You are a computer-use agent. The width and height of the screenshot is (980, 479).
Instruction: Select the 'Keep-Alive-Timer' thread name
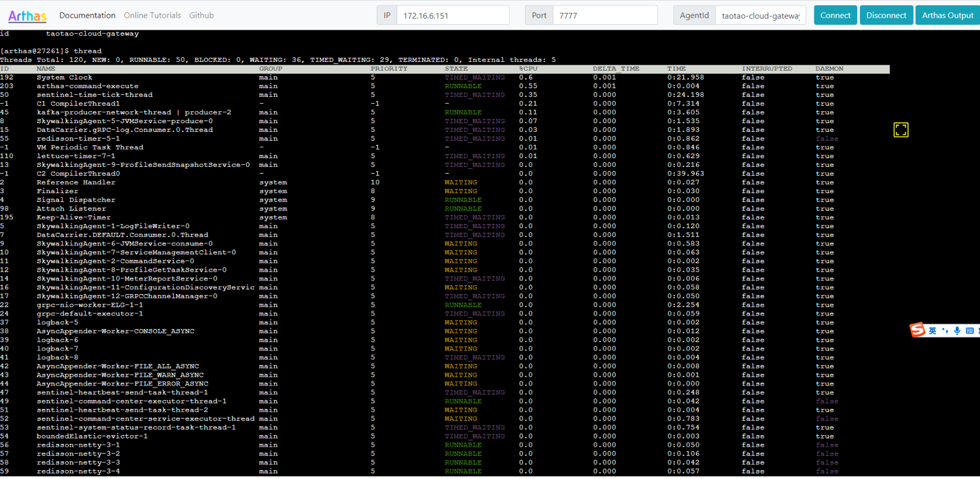coord(74,217)
